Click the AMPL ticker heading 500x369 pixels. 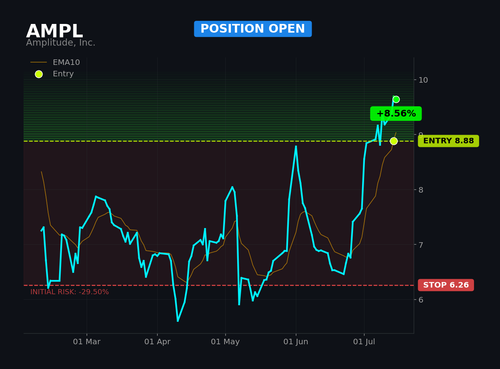point(54,31)
